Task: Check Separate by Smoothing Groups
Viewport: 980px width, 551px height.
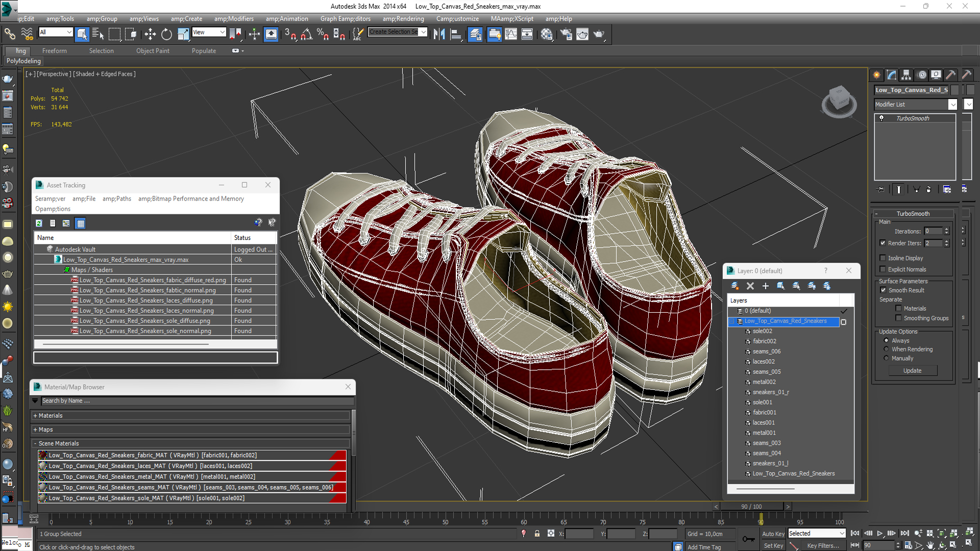Action: point(898,318)
